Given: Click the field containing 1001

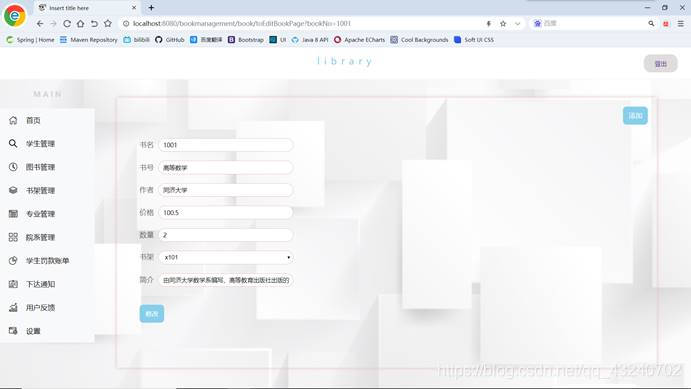Looking at the screenshot, I should tap(226, 145).
